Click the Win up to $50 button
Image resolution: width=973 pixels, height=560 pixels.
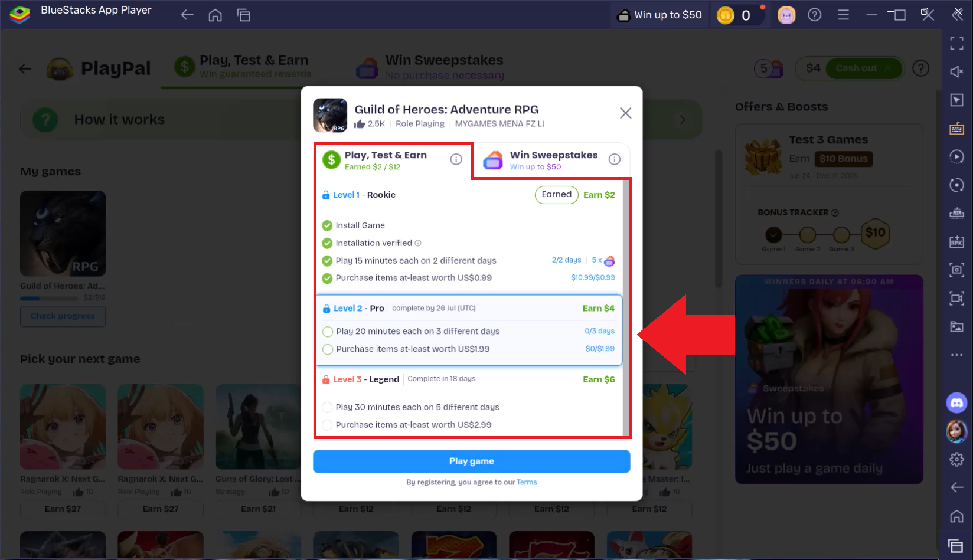click(659, 15)
